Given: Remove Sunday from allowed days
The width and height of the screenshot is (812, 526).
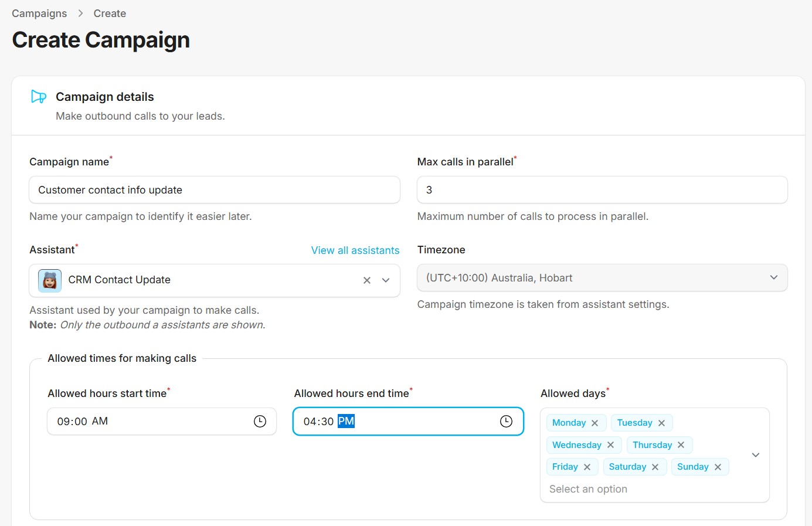Looking at the screenshot, I should click(718, 467).
